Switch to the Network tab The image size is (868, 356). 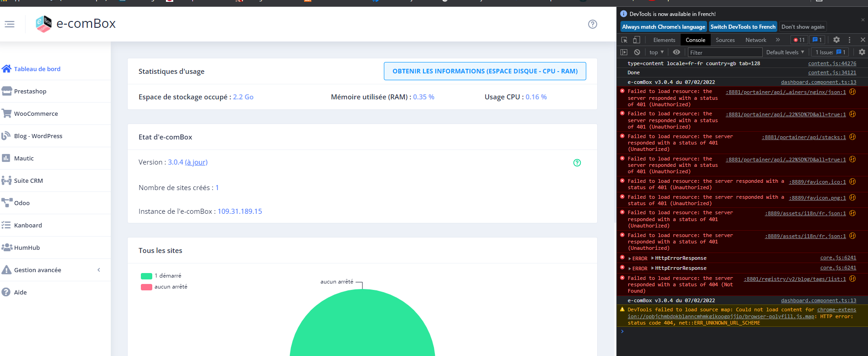point(755,40)
